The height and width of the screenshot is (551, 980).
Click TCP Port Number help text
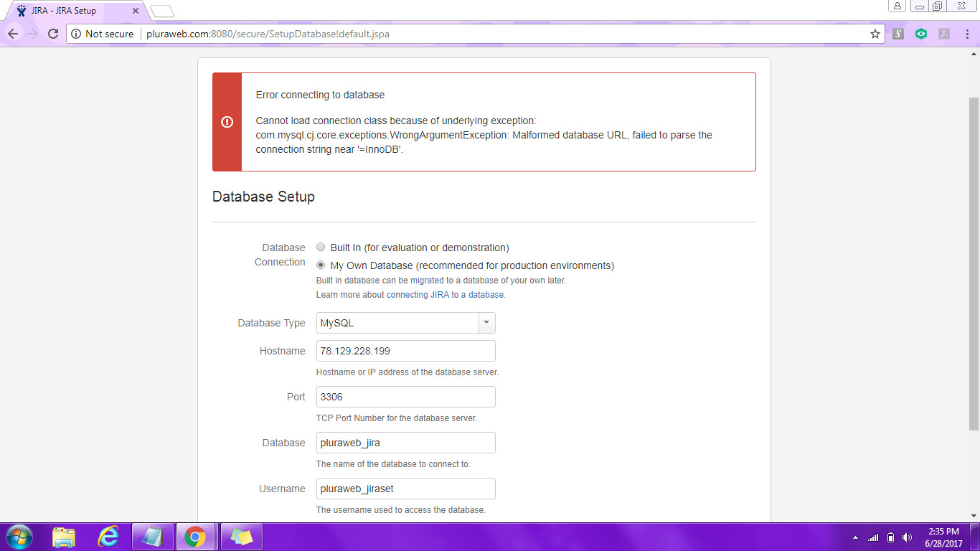[397, 418]
